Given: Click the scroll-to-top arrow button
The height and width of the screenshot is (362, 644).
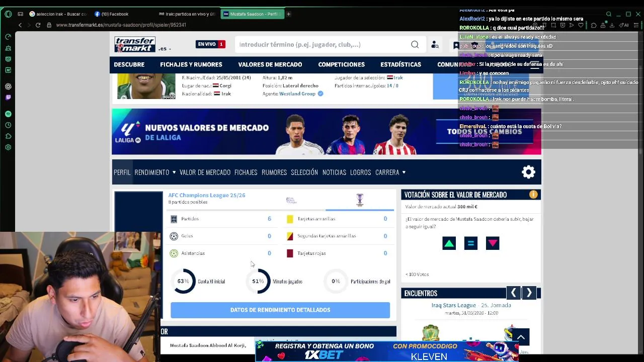Looking at the screenshot, I should point(521,337).
